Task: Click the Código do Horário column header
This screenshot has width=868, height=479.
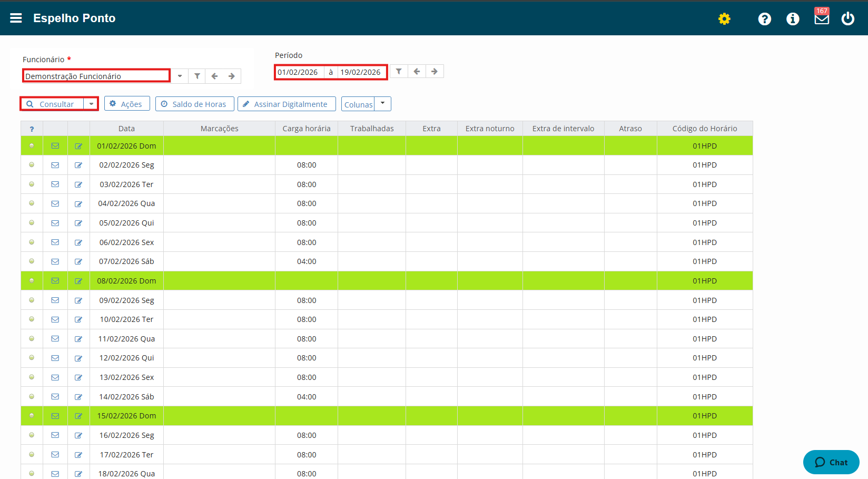Action: pyautogui.click(x=705, y=129)
